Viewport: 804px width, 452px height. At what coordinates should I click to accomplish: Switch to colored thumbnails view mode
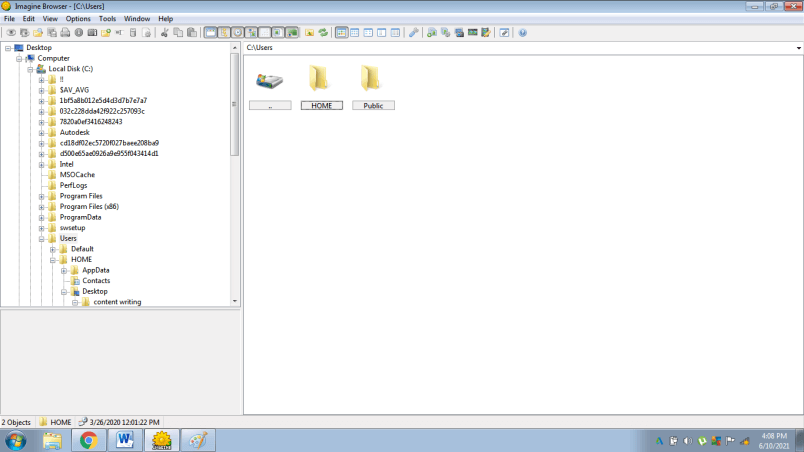[x=341, y=33]
